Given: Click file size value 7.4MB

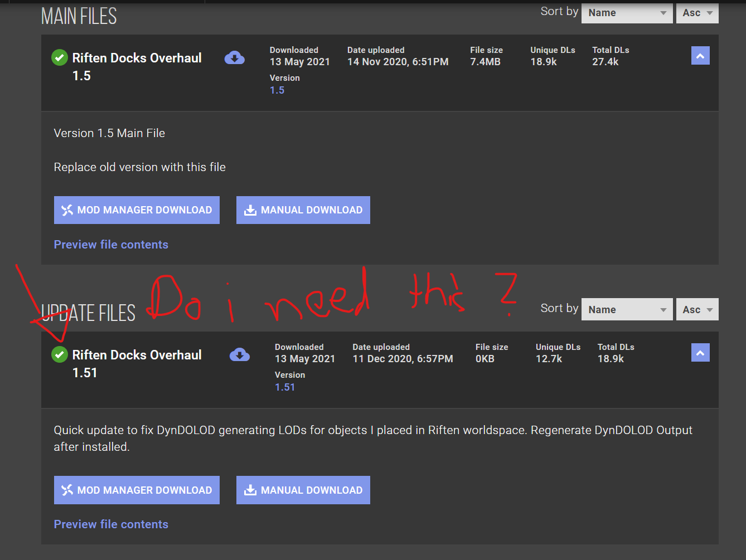Looking at the screenshot, I should pos(485,62).
